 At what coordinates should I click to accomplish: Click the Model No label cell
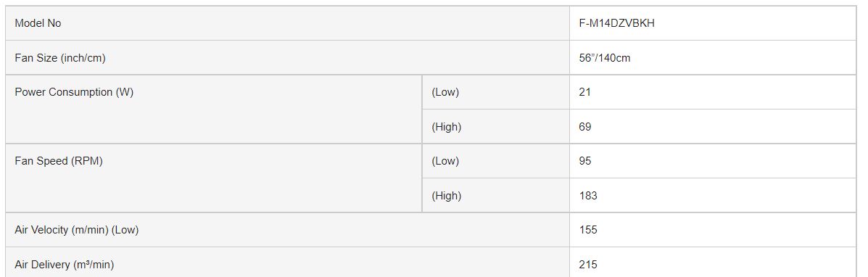tap(287, 23)
